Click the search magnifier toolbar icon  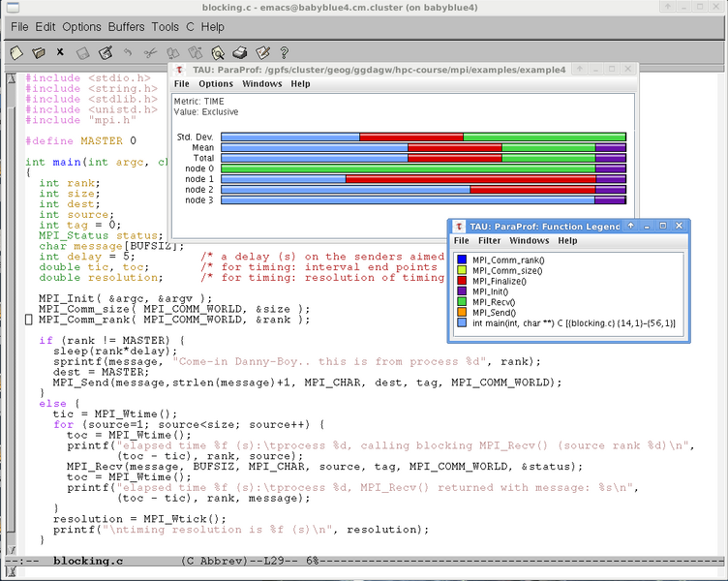pyautogui.click(x=219, y=52)
